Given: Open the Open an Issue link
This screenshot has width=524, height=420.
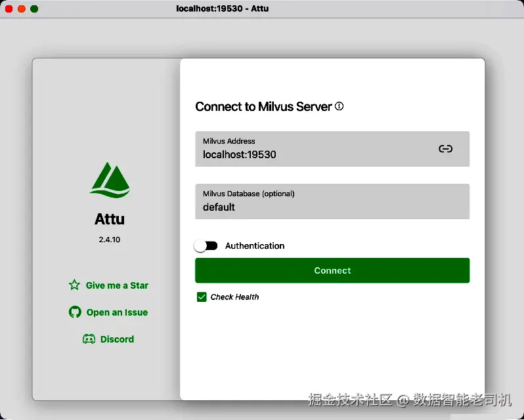Looking at the screenshot, I should (117, 312).
